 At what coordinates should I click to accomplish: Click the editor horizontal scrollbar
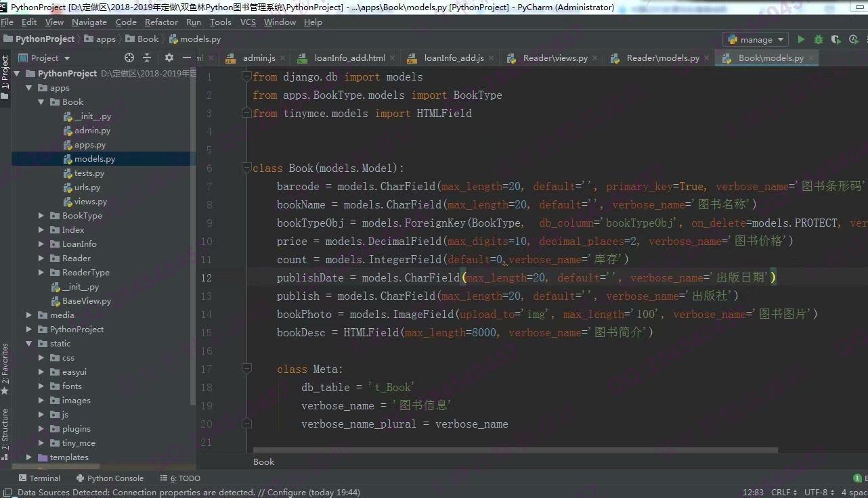515,450
